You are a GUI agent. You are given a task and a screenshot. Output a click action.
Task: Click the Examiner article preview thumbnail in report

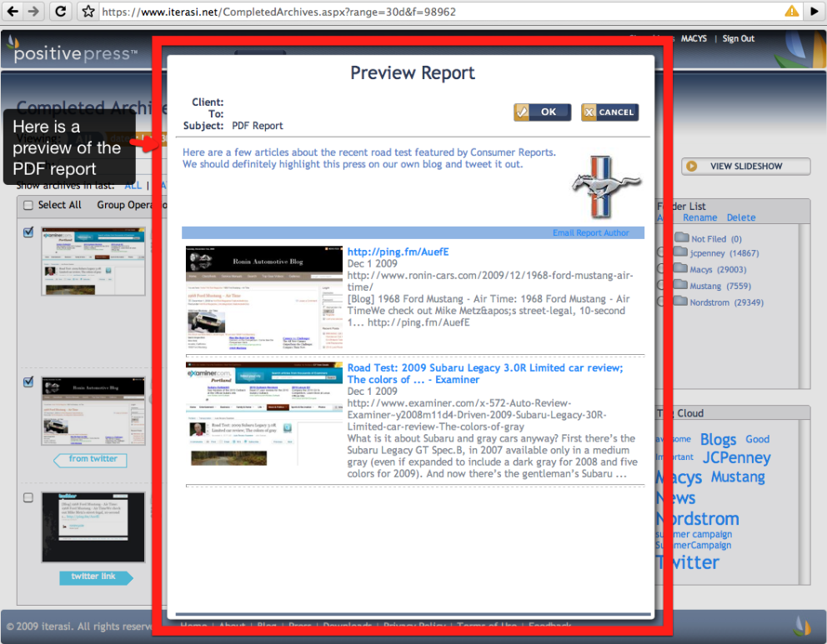click(x=264, y=415)
